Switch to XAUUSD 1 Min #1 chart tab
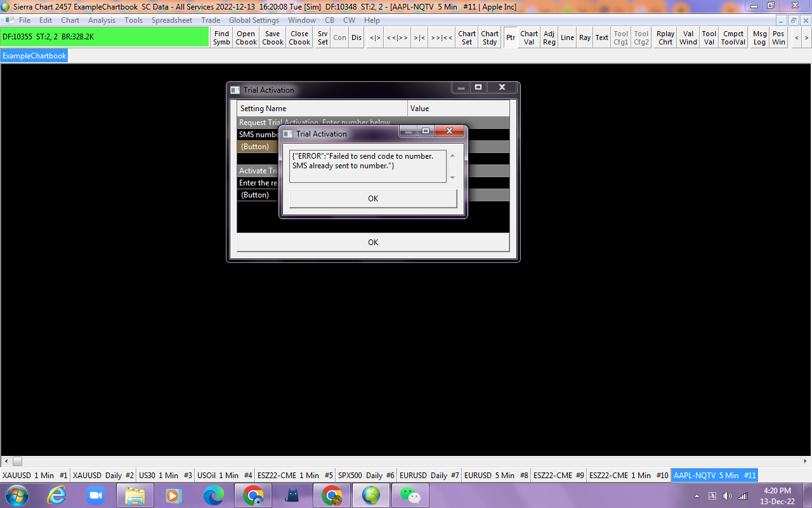The height and width of the screenshot is (508, 812). click(35, 475)
